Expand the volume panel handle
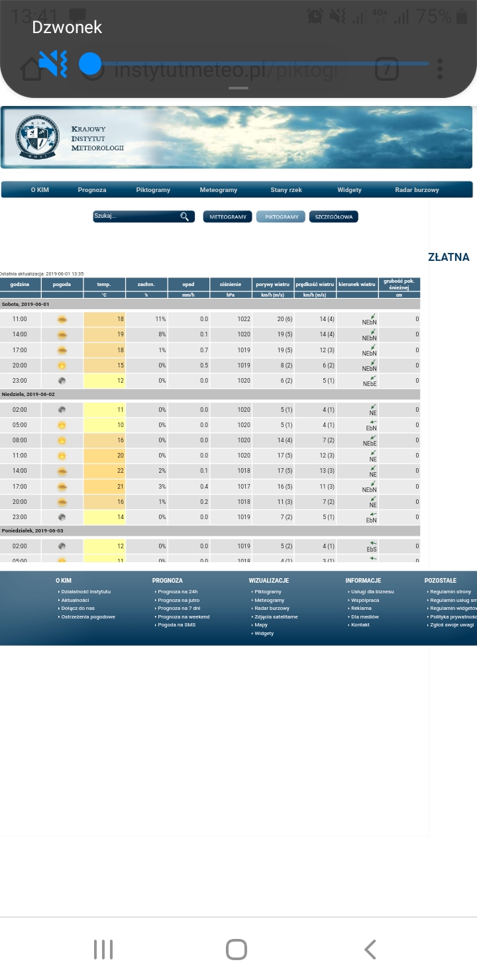 click(238, 88)
